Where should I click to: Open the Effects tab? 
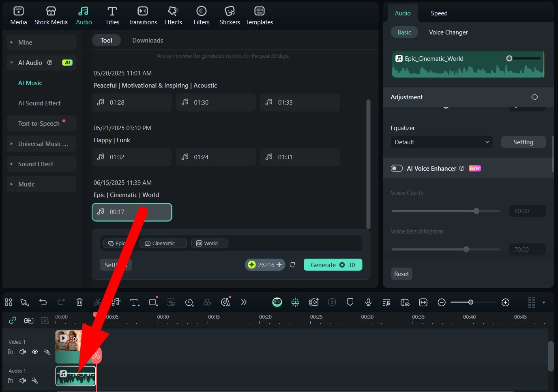tap(173, 16)
